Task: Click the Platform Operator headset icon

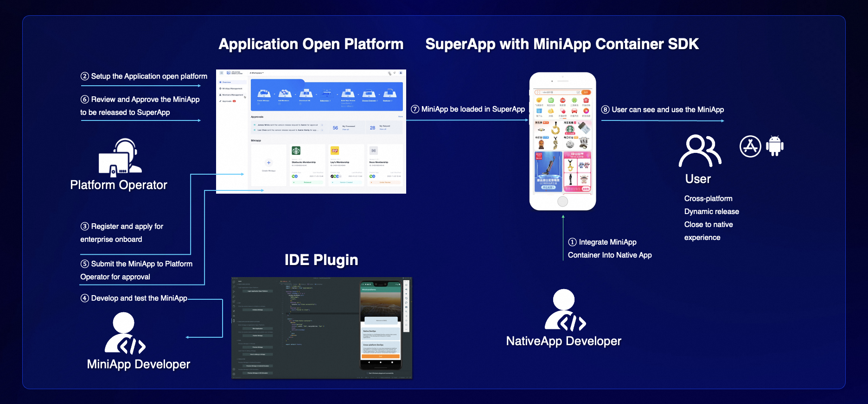Action: tap(120, 158)
